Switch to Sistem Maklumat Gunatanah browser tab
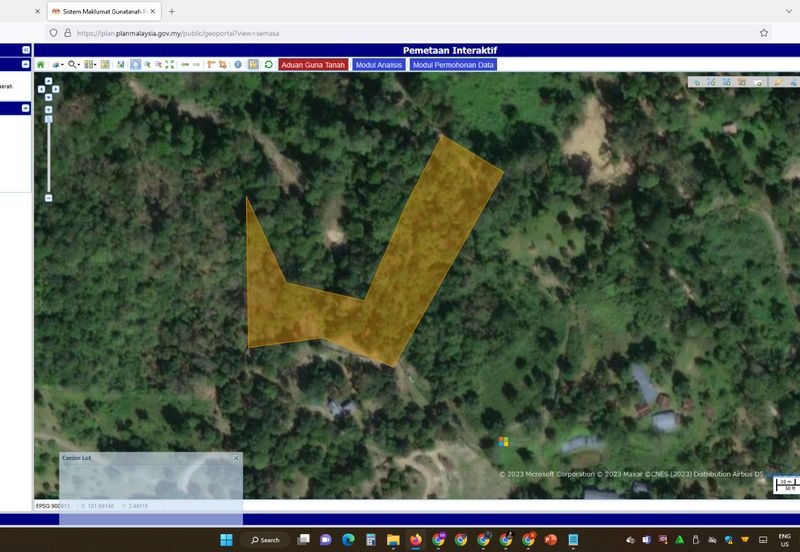 click(x=100, y=11)
